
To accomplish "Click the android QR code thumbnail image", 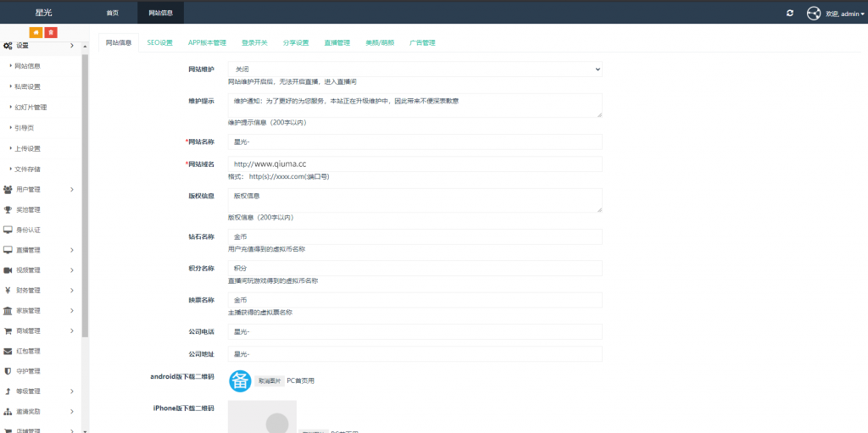I will [240, 381].
